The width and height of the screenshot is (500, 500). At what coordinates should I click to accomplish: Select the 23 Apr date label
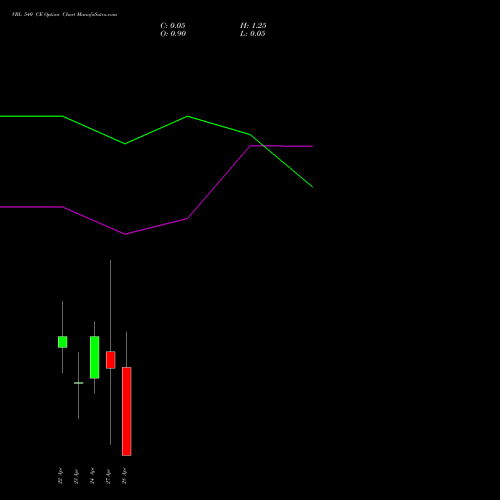[x=76, y=476]
